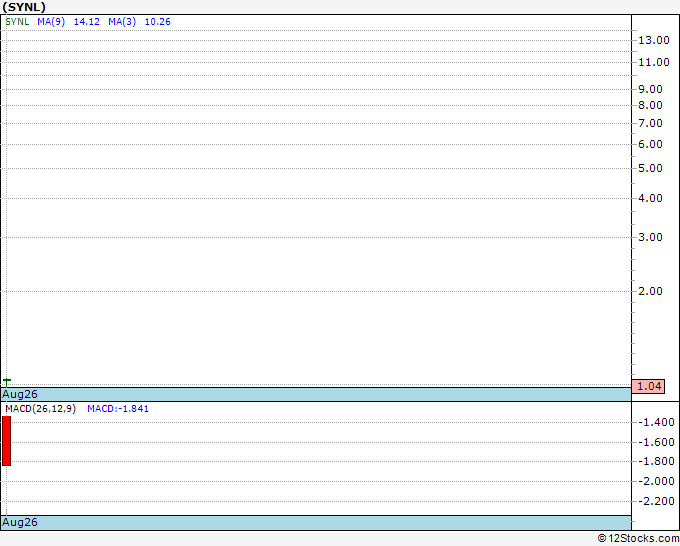The height and width of the screenshot is (546, 680).
Task: Click the MA(3) indicator label
Action: pos(122,22)
